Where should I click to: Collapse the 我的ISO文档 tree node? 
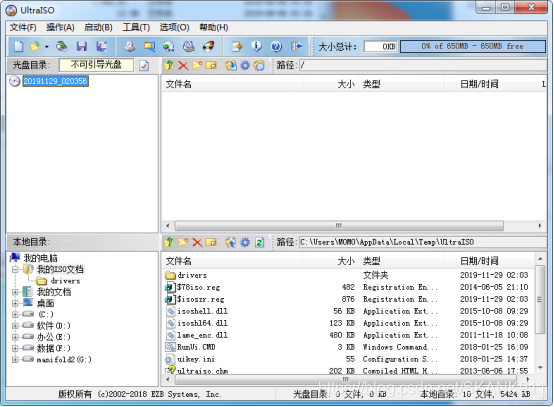[15, 270]
